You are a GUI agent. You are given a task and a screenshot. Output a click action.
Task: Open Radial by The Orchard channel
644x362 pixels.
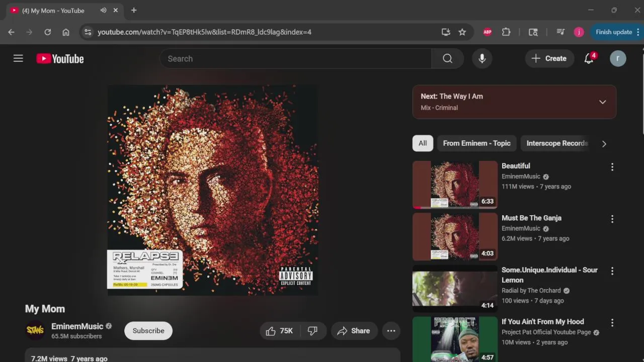[531, 291]
